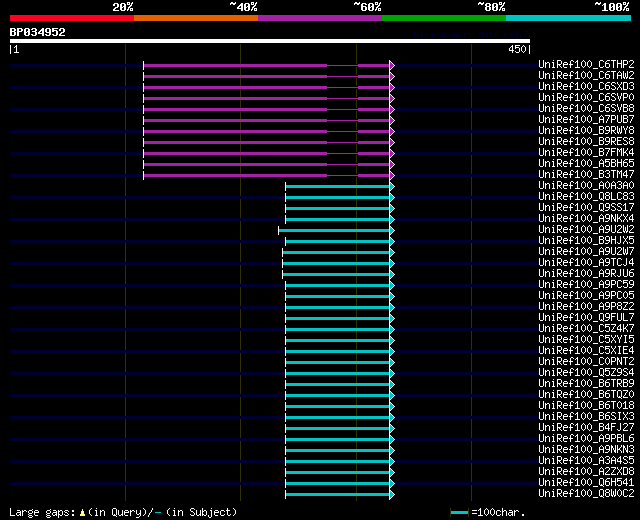The width and height of the screenshot is (640, 520).
Task: Click UniRef100_A9PC05 label
Action: coord(586,296)
